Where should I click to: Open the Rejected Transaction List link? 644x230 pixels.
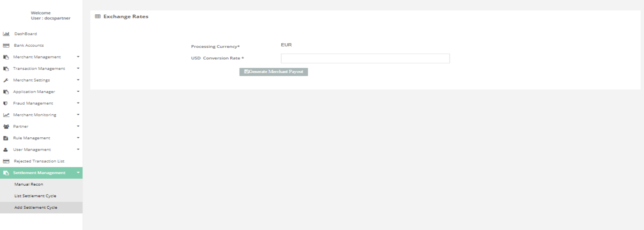coord(39,161)
